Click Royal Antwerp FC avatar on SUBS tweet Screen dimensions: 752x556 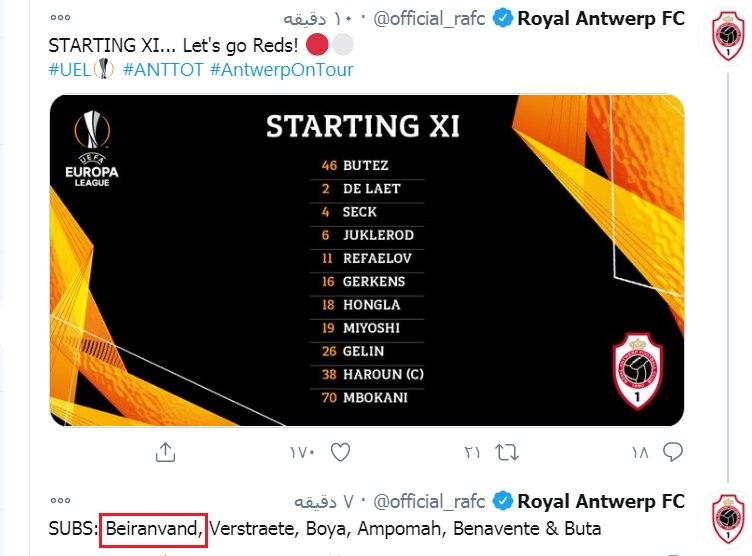coord(728,517)
